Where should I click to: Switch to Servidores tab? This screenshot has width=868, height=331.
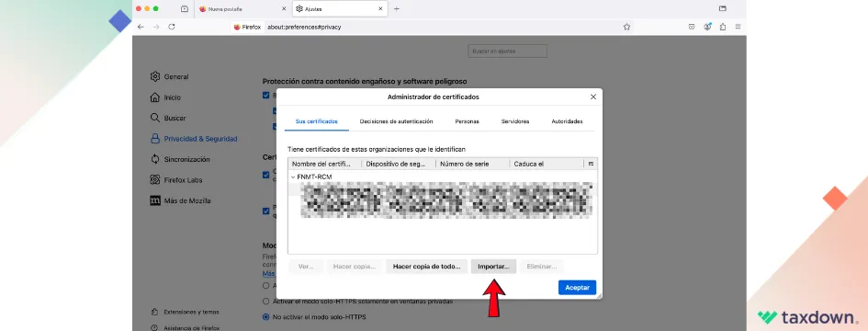point(515,121)
